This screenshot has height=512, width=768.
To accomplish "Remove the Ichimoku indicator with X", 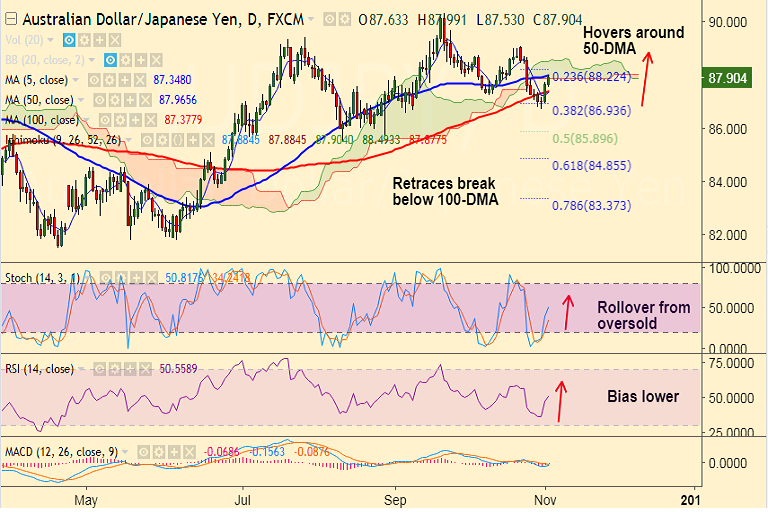I will click(208, 141).
